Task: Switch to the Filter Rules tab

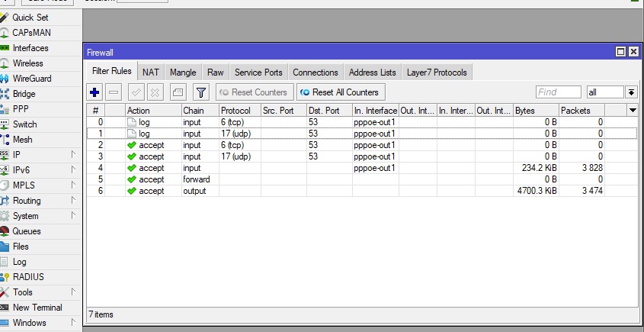Action: (x=112, y=71)
